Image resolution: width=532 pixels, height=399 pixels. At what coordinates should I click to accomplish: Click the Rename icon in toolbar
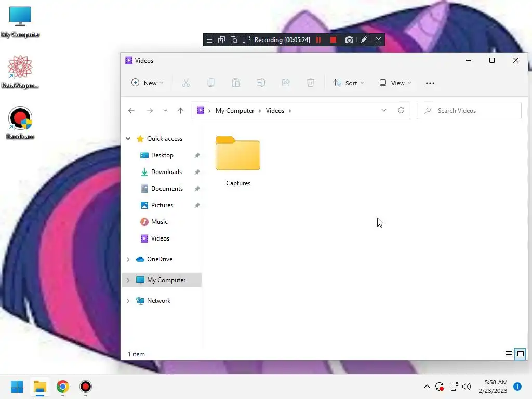(x=261, y=83)
